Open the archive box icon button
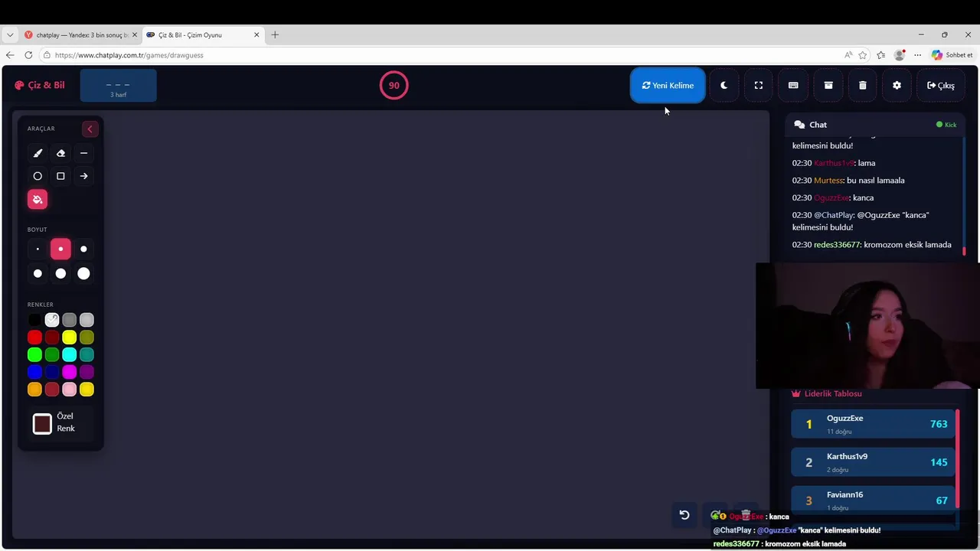This screenshot has width=980, height=551. pos(828,86)
